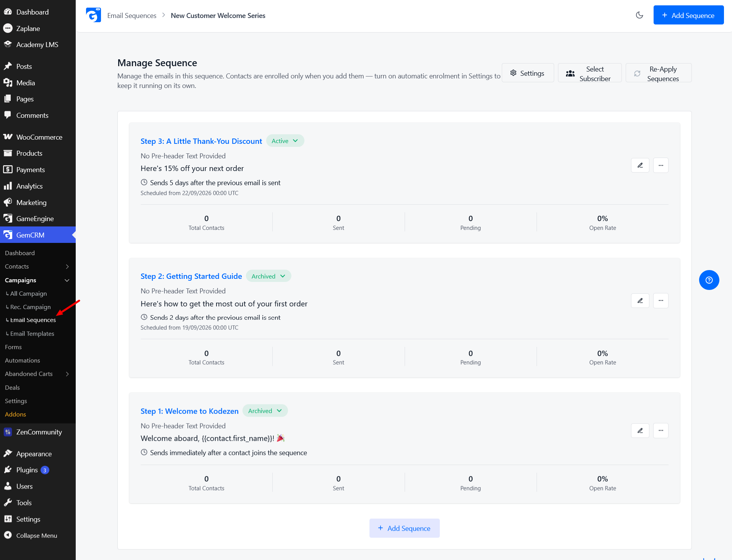Image resolution: width=732 pixels, height=560 pixels.
Task: Open Email Templates submenu item
Action: tap(32, 334)
